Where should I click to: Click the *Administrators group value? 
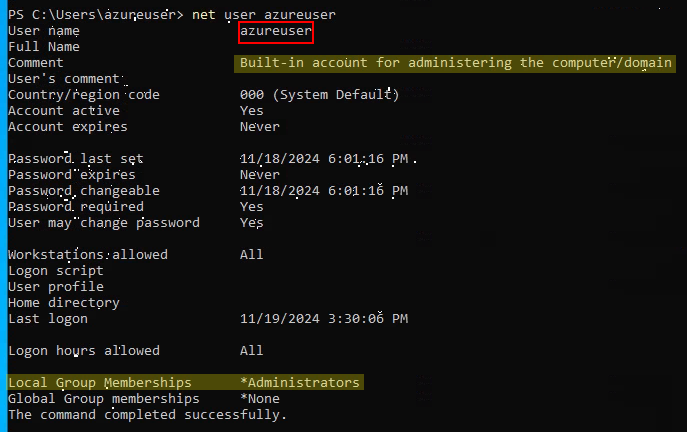click(x=300, y=382)
